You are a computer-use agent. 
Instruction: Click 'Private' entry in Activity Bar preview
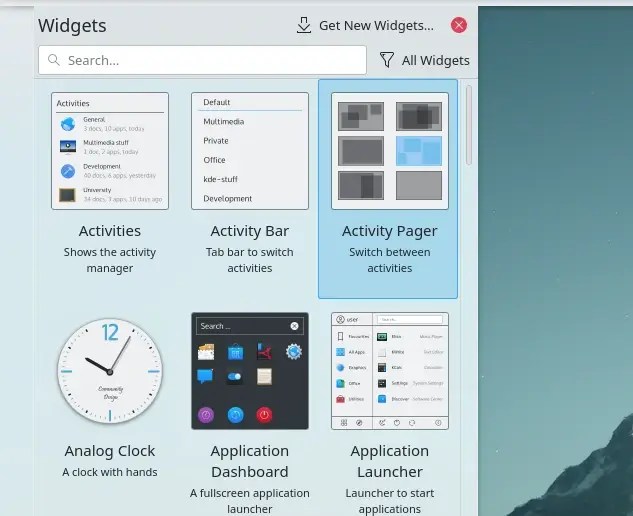pos(216,141)
